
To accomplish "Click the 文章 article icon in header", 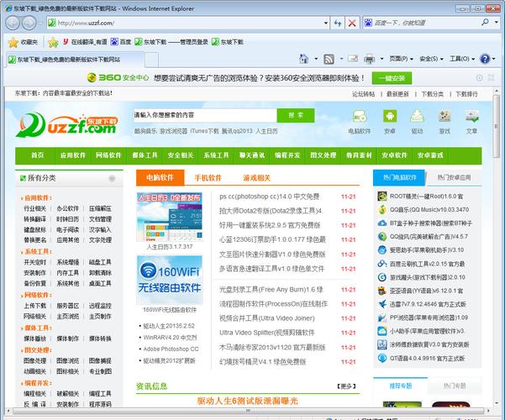I will pyautogui.click(x=472, y=116).
